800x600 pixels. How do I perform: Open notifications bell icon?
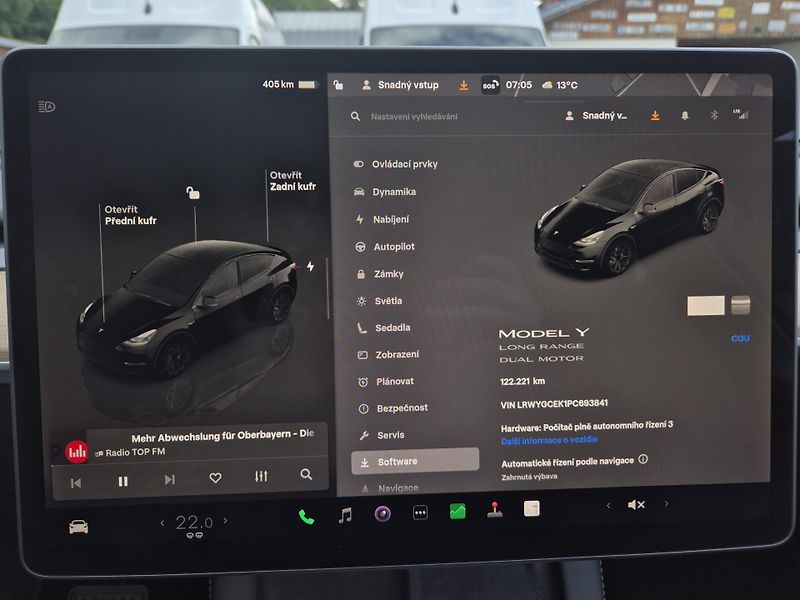click(x=685, y=116)
